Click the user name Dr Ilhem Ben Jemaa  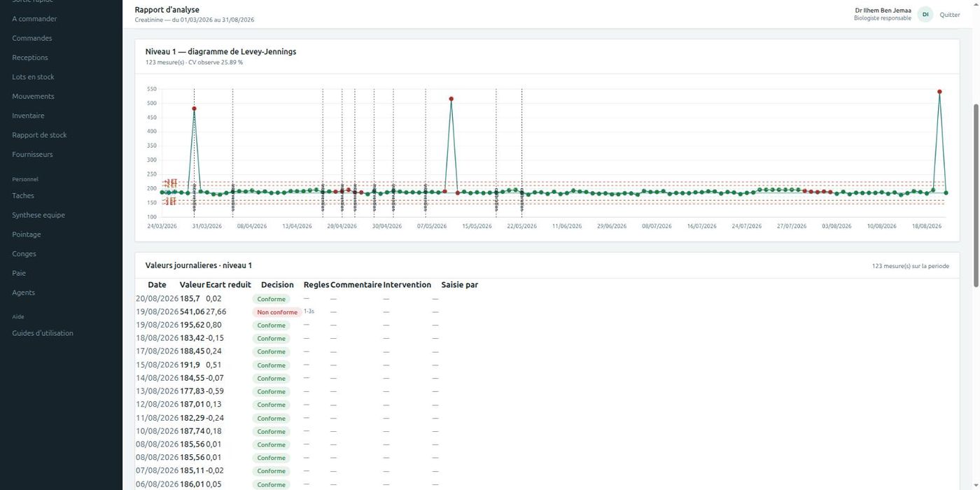point(883,10)
